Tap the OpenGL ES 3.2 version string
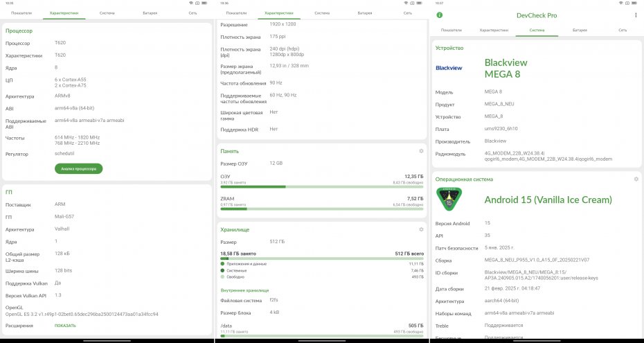The height and width of the screenshot is (343, 644). (x=82, y=315)
